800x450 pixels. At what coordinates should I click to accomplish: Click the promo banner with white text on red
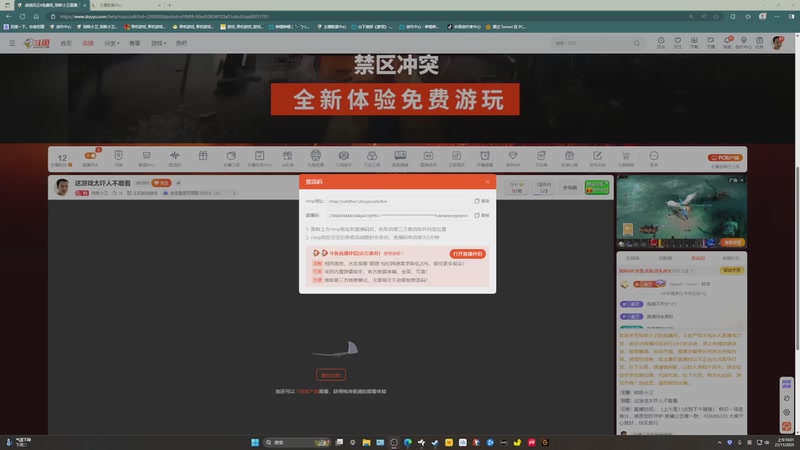[x=395, y=99]
